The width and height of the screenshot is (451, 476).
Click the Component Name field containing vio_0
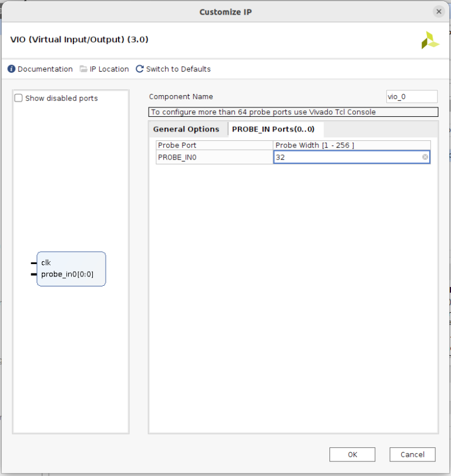point(411,97)
